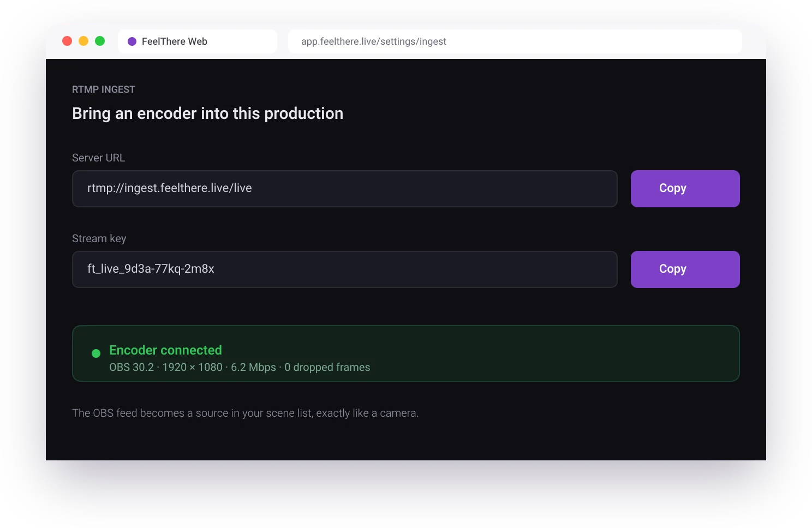Close the window with the red button
This screenshot has width=812, height=528.
click(67, 41)
